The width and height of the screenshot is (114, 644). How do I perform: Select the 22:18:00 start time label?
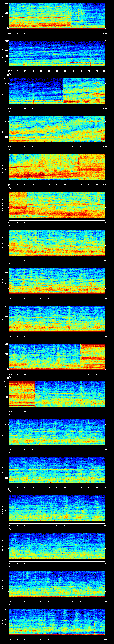[9, 184]
